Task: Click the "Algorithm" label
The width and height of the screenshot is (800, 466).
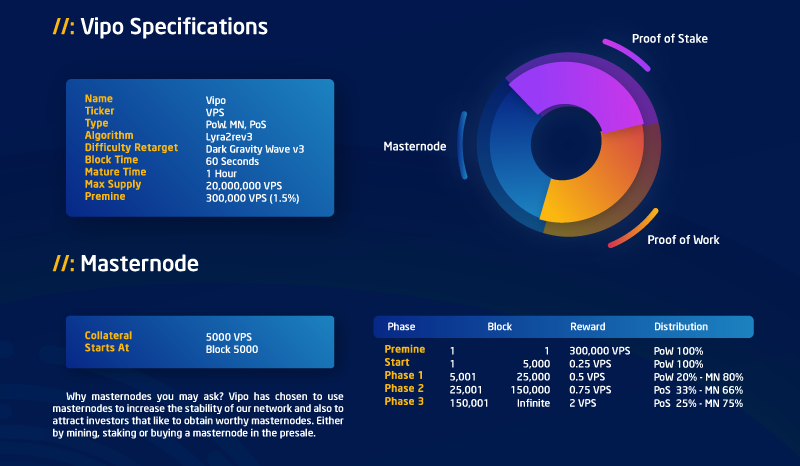Action: point(109,136)
